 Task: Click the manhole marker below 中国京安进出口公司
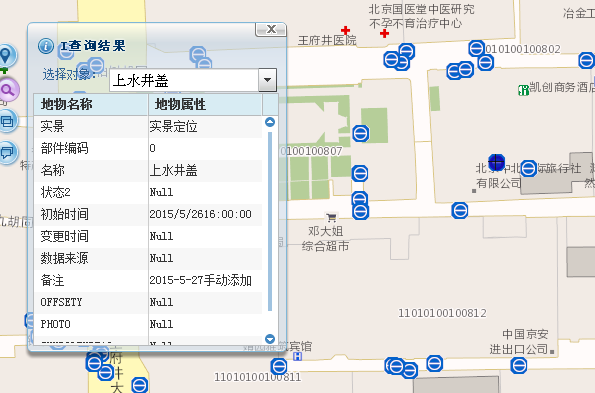(519, 366)
